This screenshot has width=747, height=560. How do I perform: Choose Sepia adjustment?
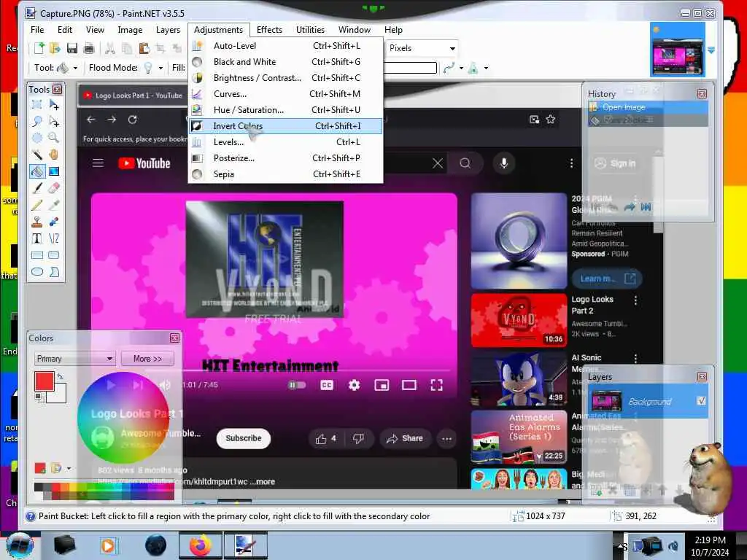286,174
